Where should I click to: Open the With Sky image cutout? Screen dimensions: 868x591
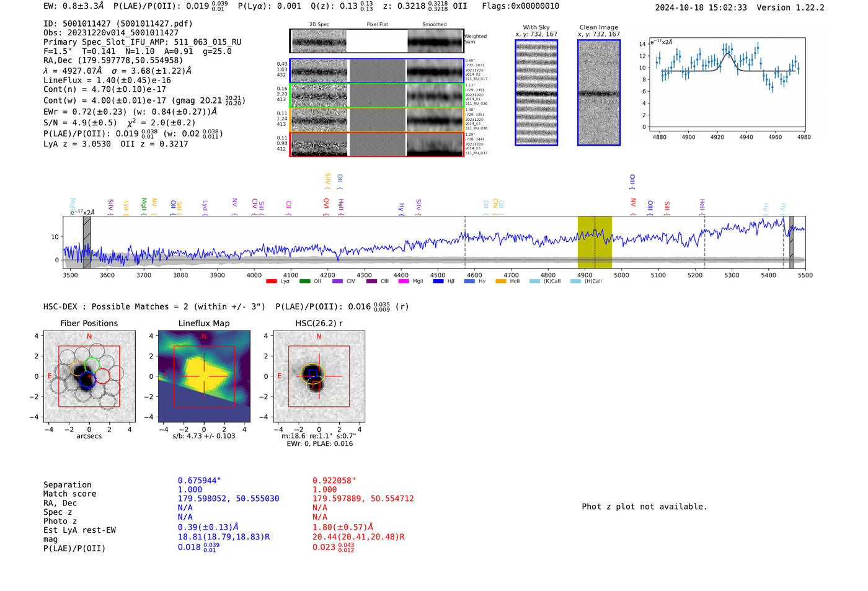point(536,92)
